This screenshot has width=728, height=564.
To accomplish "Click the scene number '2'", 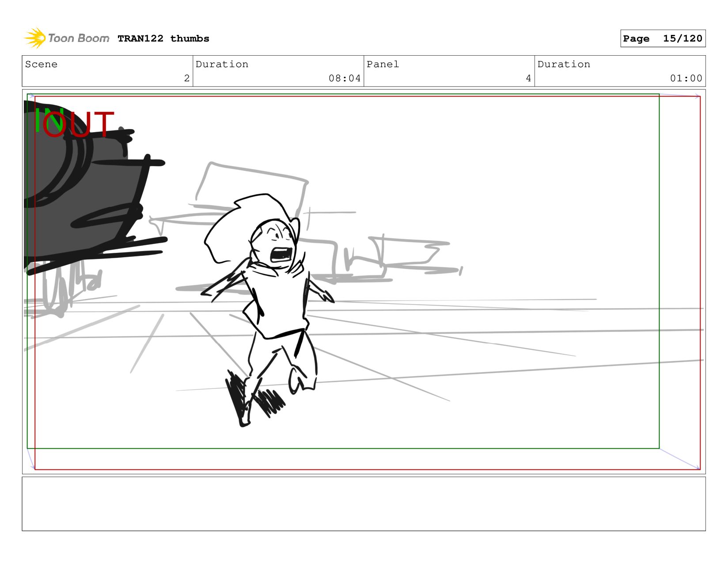I will point(186,78).
